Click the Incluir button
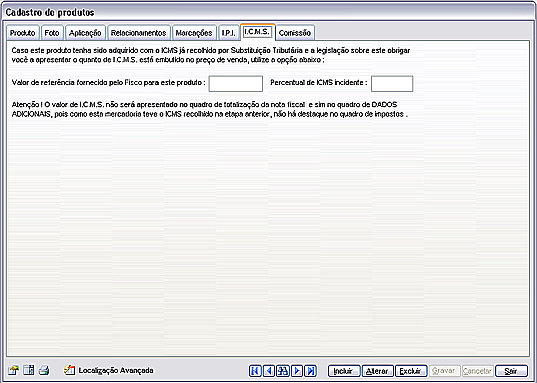The image size is (537, 383). tap(344, 371)
